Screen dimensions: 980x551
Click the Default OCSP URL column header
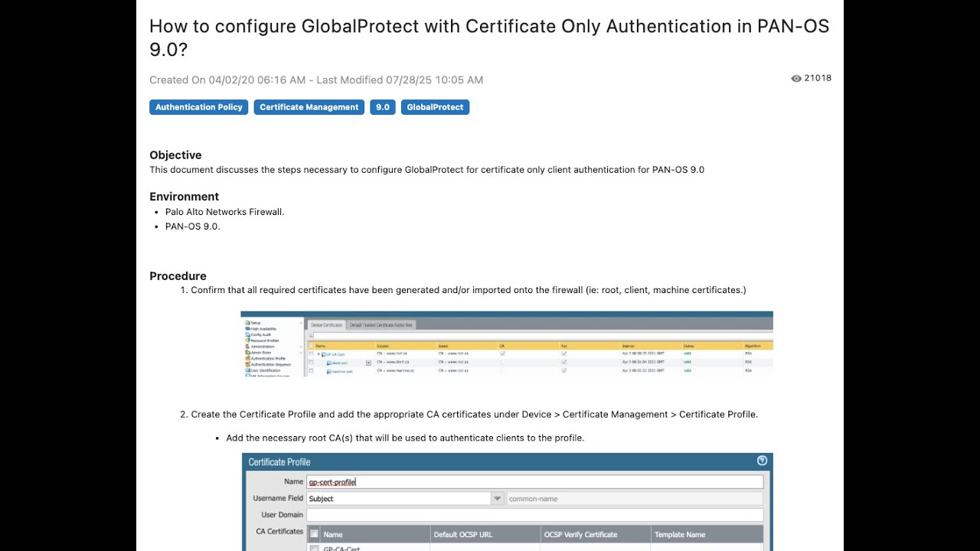tap(486, 535)
